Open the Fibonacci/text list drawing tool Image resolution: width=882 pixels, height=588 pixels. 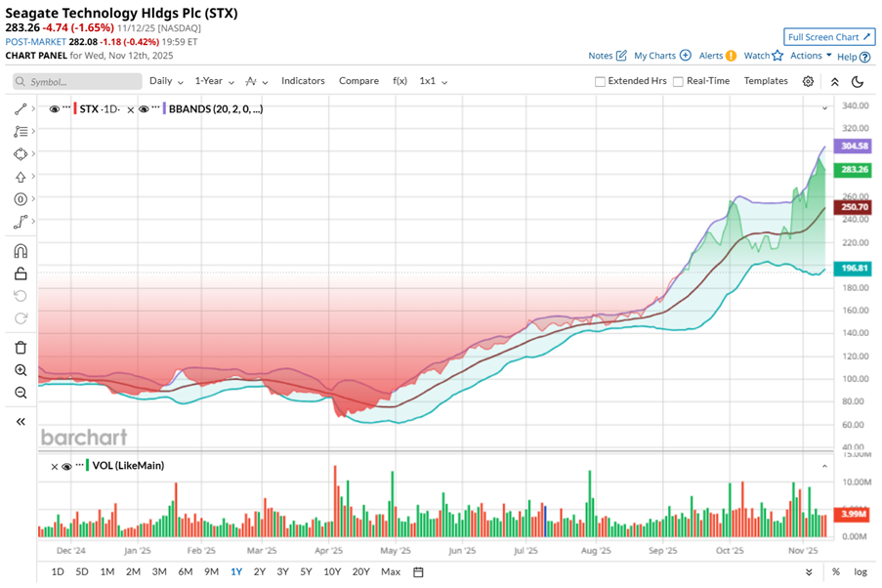(21, 132)
